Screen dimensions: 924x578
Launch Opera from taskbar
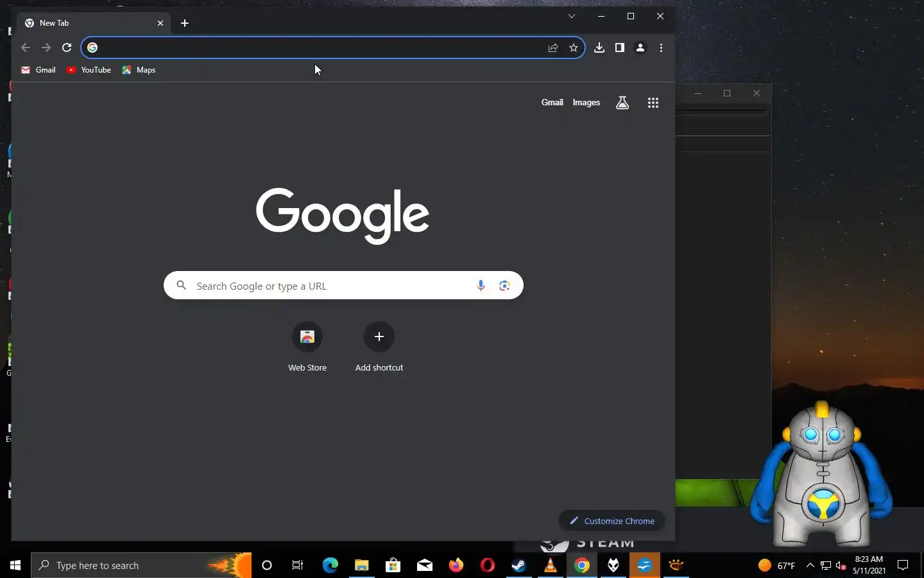coord(488,565)
